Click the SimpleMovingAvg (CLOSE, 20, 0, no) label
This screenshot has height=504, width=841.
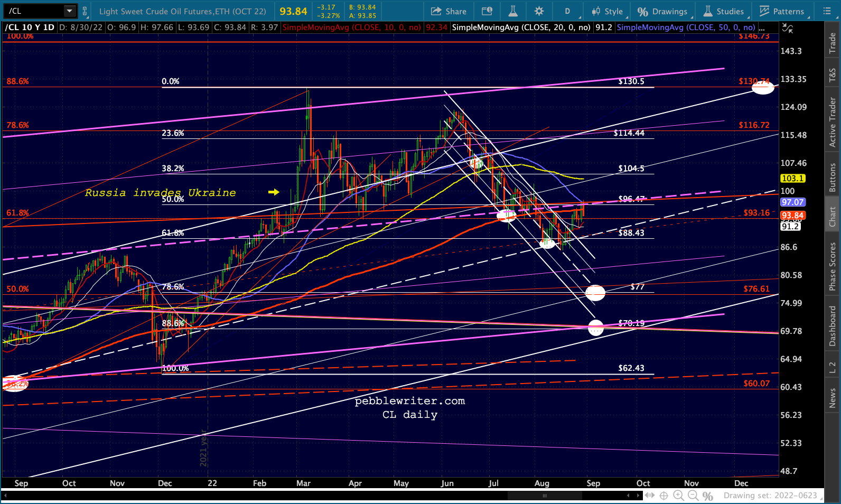521,27
